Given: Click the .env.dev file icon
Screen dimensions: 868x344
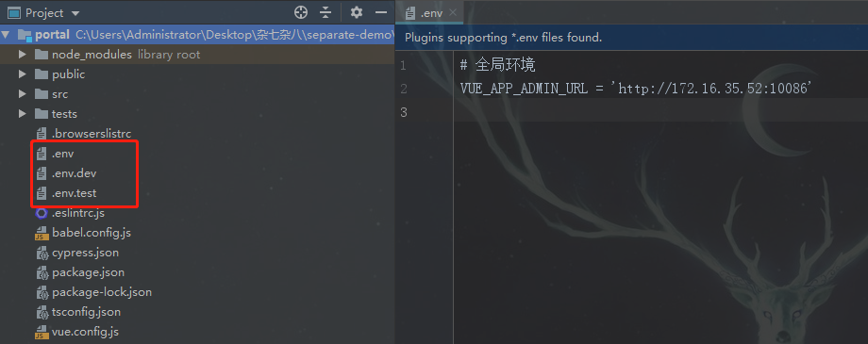Looking at the screenshot, I should pos(41,173).
